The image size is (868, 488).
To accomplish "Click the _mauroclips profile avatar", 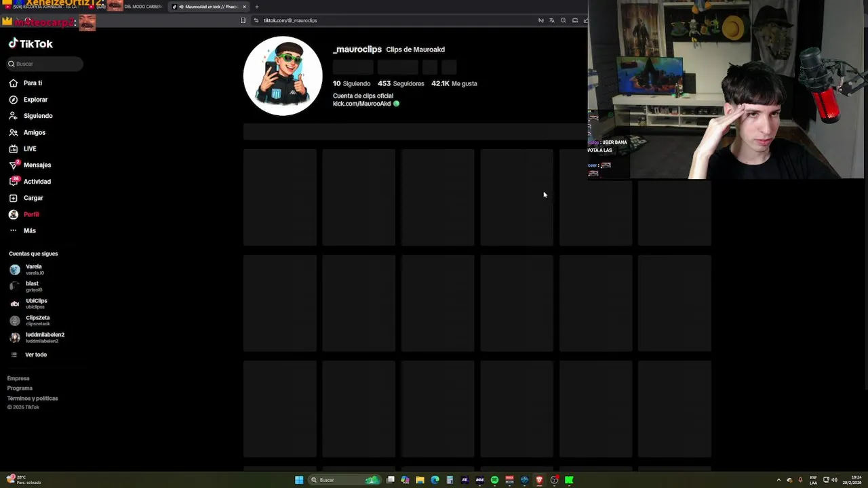I will tap(283, 76).
